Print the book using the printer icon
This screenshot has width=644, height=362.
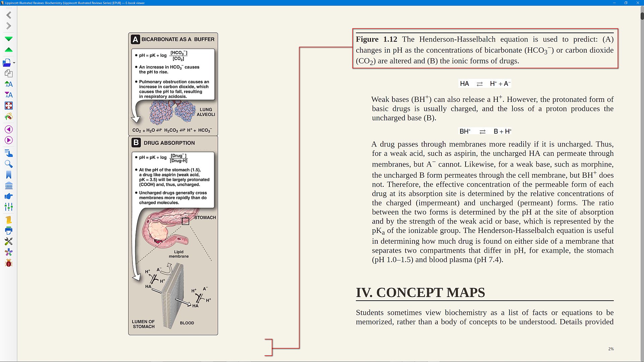(x=9, y=231)
